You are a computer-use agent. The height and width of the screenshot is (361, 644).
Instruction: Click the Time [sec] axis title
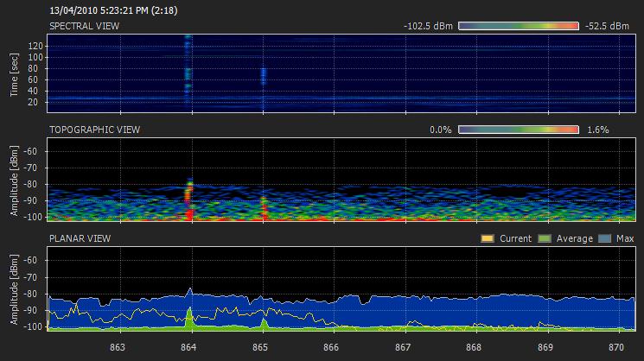(15, 74)
